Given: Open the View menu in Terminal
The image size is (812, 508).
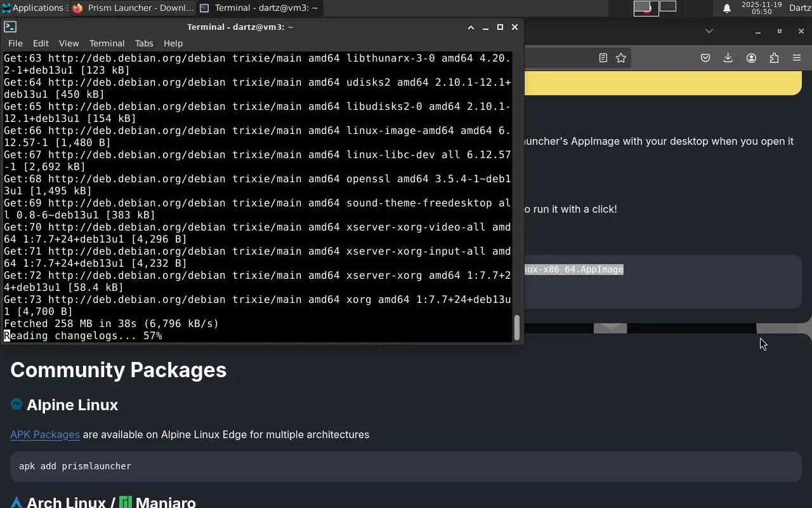Looking at the screenshot, I should (x=69, y=43).
